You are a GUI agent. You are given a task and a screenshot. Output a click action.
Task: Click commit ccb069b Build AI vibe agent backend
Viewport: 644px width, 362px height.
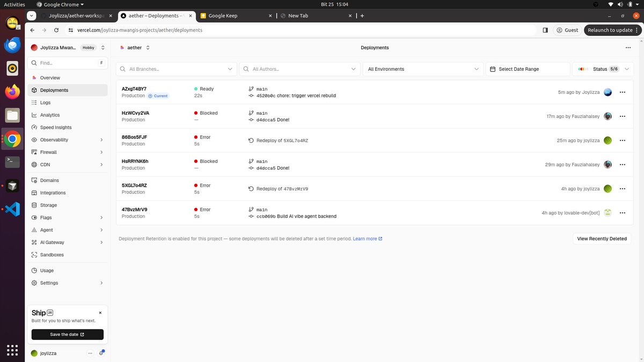click(296, 216)
